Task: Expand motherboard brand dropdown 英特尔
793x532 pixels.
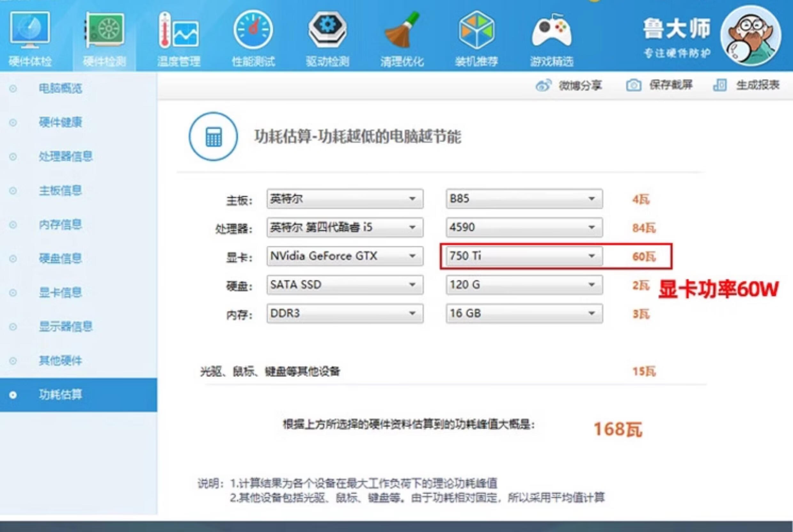Action: (x=345, y=199)
